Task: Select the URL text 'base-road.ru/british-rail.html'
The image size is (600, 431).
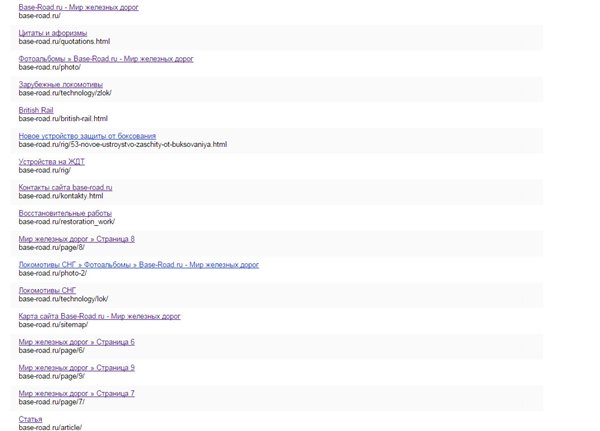Action: (63, 119)
